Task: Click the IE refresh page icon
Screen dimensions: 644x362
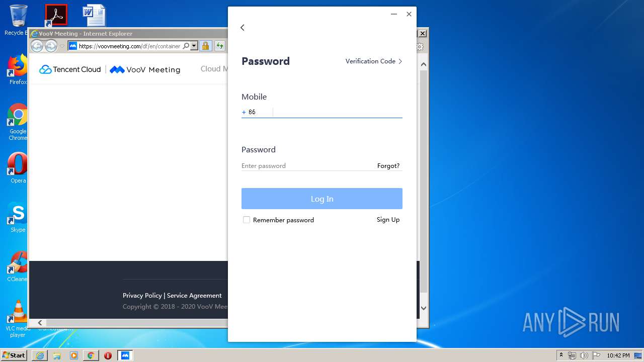Action: pos(220,46)
